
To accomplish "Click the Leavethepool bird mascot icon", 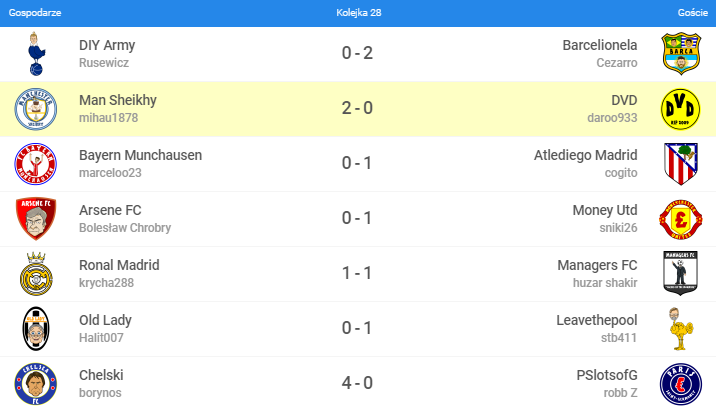I will 681,329.
